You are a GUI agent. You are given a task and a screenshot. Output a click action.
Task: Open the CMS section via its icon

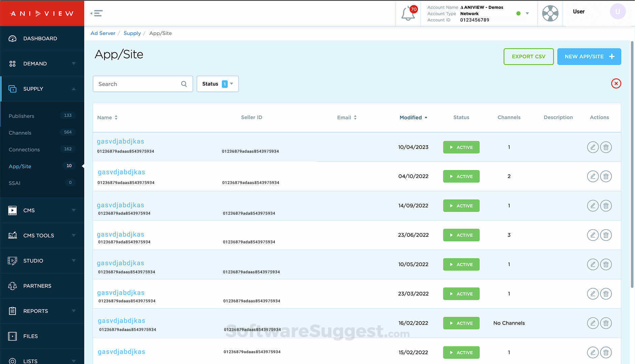(12, 210)
